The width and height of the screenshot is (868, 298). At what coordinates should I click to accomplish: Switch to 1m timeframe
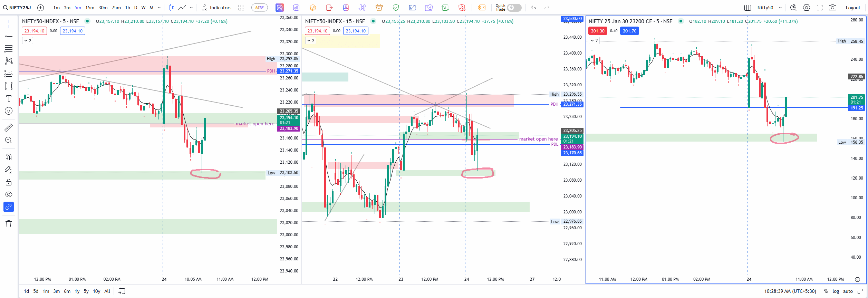pos(56,8)
